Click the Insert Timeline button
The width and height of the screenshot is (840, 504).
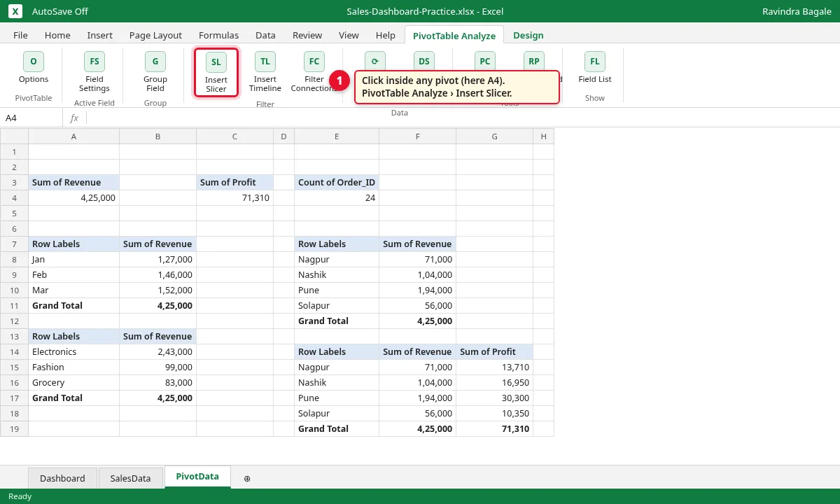tap(265, 73)
